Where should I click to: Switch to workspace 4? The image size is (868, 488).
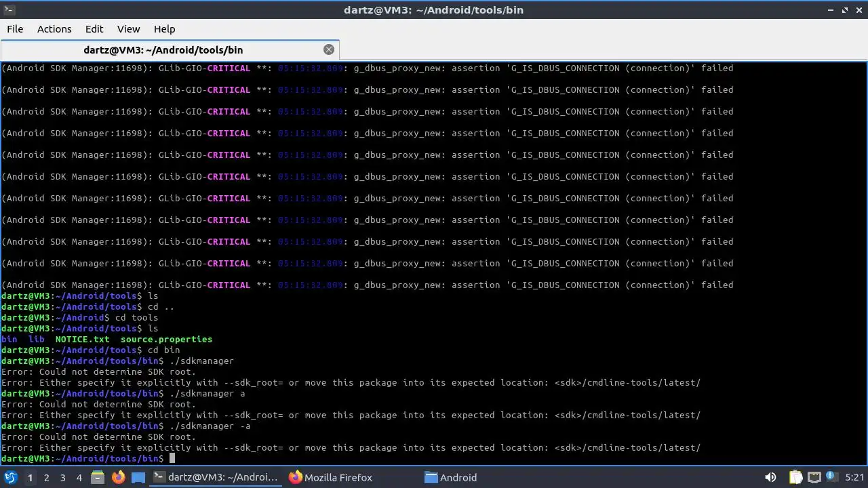click(x=79, y=478)
